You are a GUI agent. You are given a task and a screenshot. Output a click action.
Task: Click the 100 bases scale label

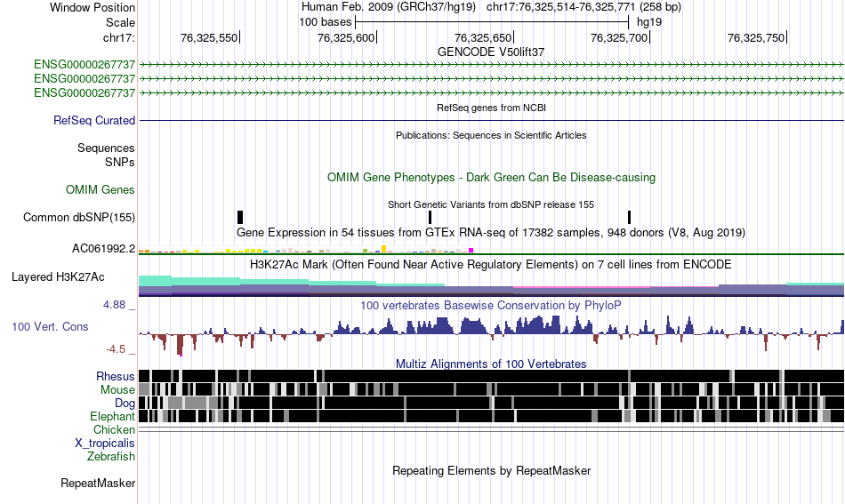(325, 22)
